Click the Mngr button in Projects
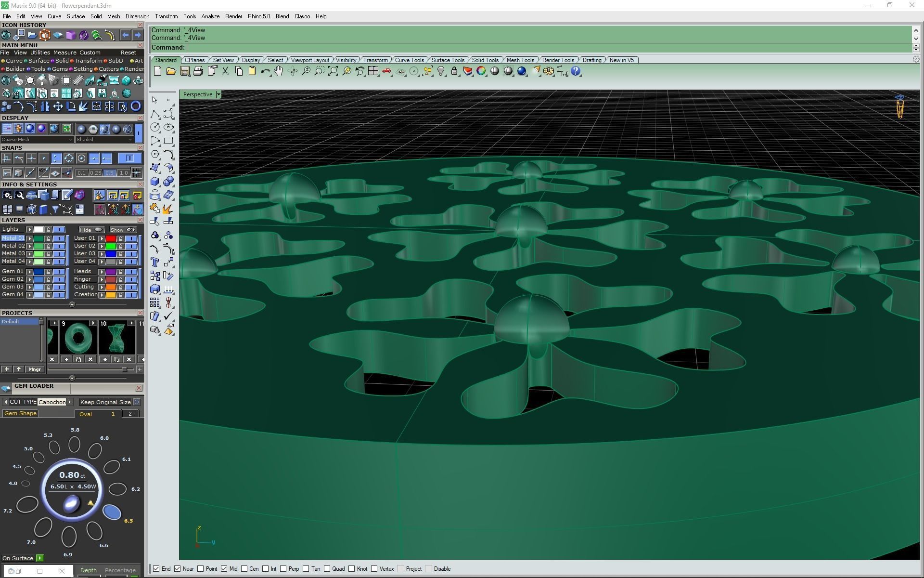 [35, 369]
